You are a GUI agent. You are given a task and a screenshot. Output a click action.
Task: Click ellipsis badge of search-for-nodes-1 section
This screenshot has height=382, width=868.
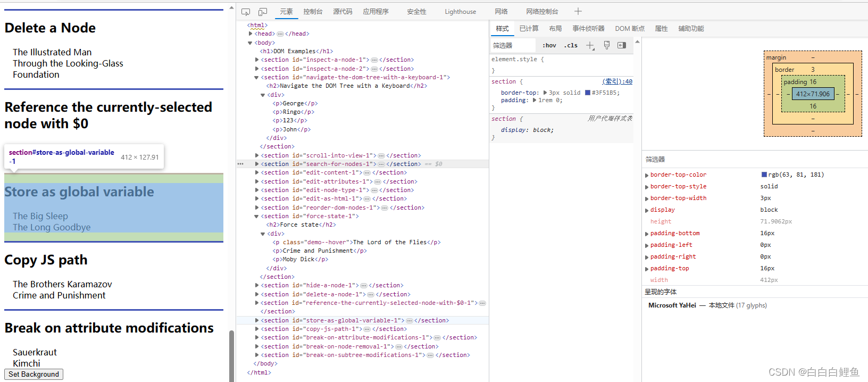[x=381, y=164]
